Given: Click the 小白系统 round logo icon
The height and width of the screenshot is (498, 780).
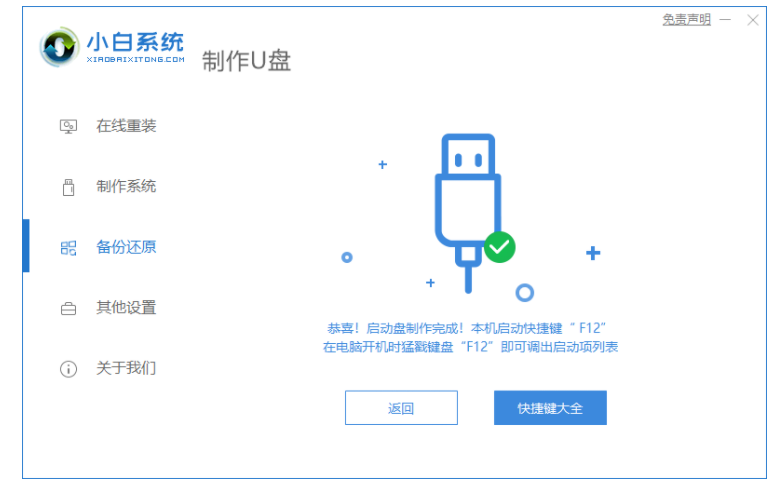Looking at the screenshot, I should (x=60, y=47).
